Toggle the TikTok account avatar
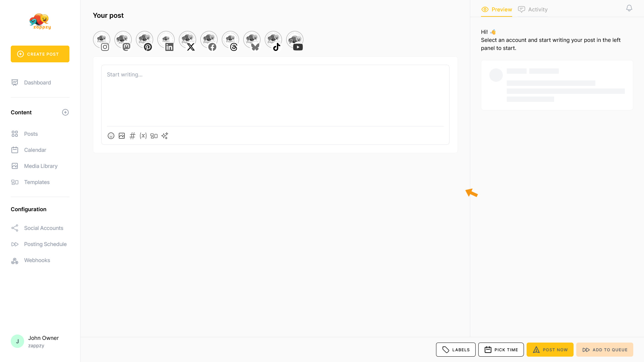Image resolution: width=644 pixels, height=362 pixels. 273,40
